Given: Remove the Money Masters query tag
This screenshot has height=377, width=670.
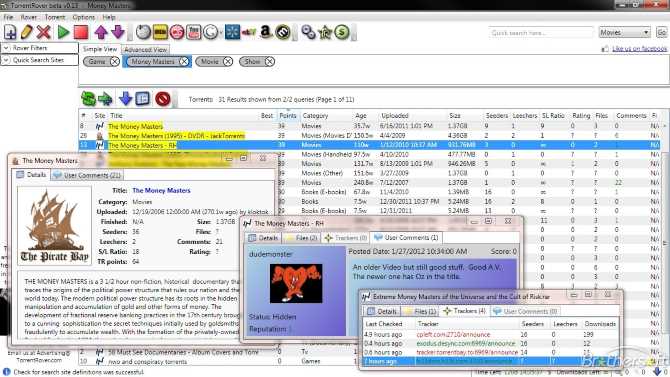Looking at the screenshot, I should click(184, 62).
